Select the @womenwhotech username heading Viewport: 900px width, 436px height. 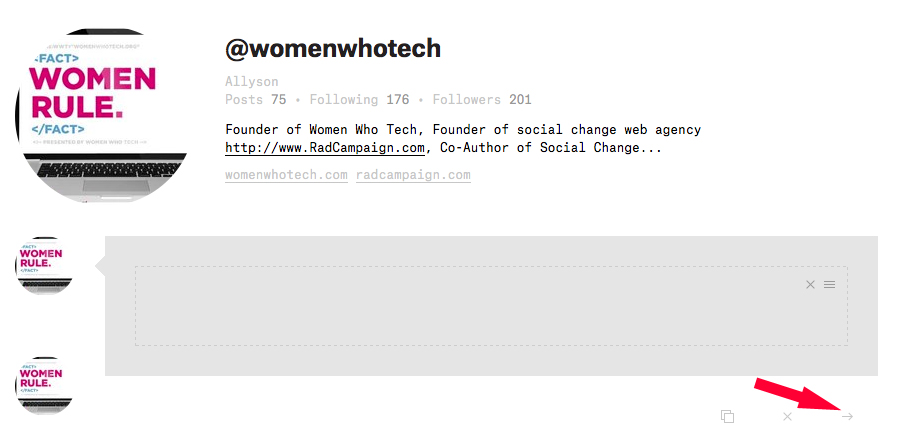[333, 49]
